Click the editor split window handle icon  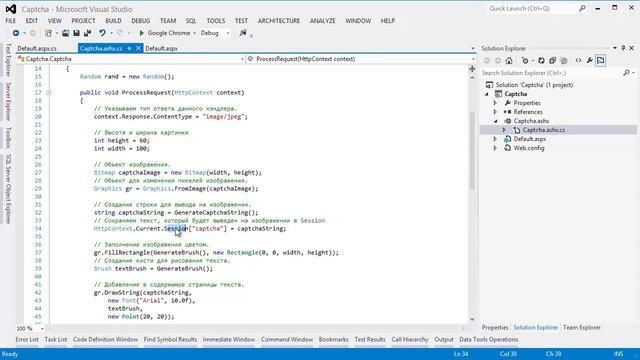[472, 69]
